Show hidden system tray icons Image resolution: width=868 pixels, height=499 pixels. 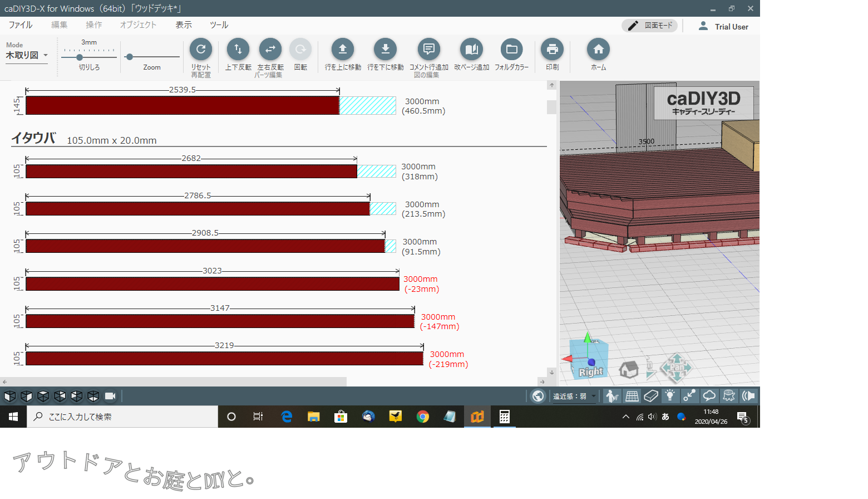626,417
